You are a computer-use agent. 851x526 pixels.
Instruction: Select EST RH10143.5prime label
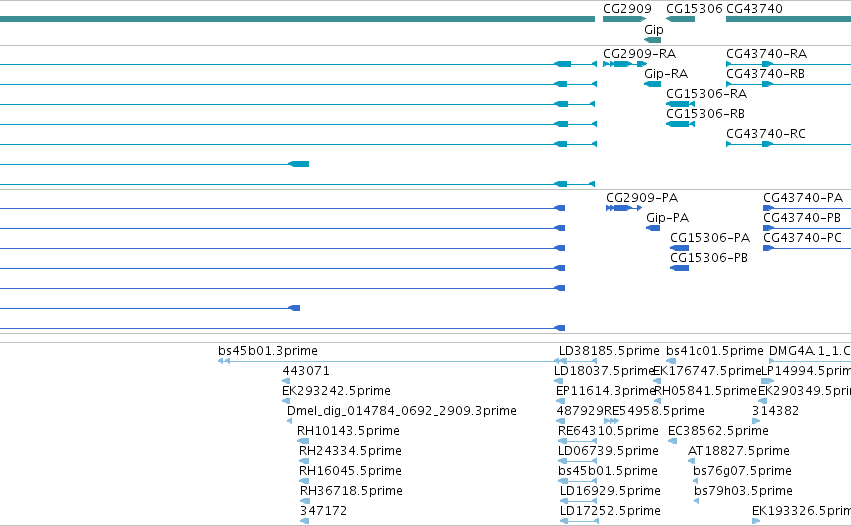pyautogui.click(x=348, y=432)
